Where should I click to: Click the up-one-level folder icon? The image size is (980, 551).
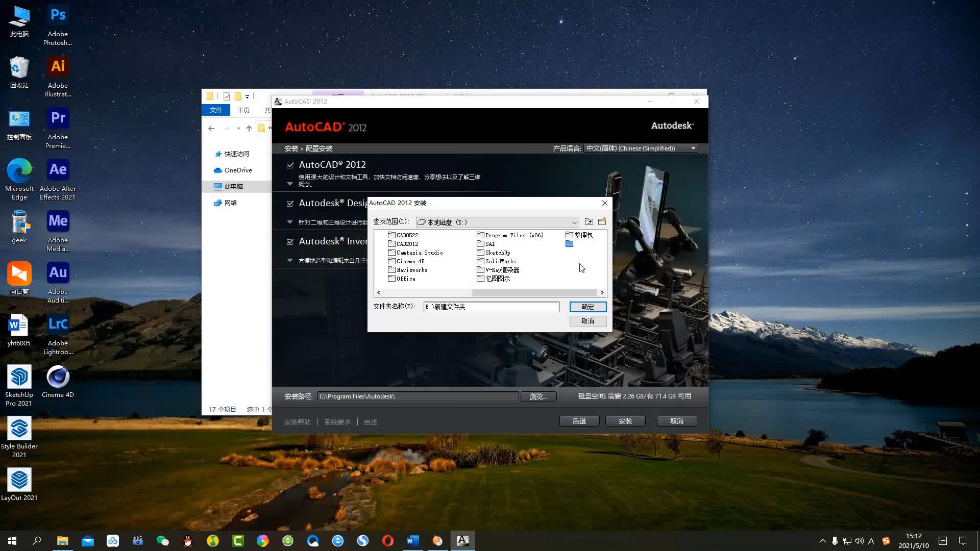pos(589,222)
